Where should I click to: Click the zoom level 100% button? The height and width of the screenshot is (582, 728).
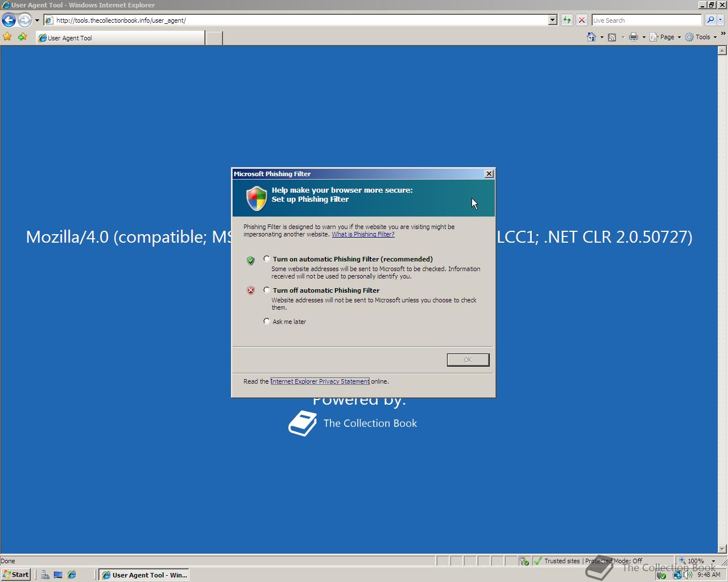[x=692, y=561]
